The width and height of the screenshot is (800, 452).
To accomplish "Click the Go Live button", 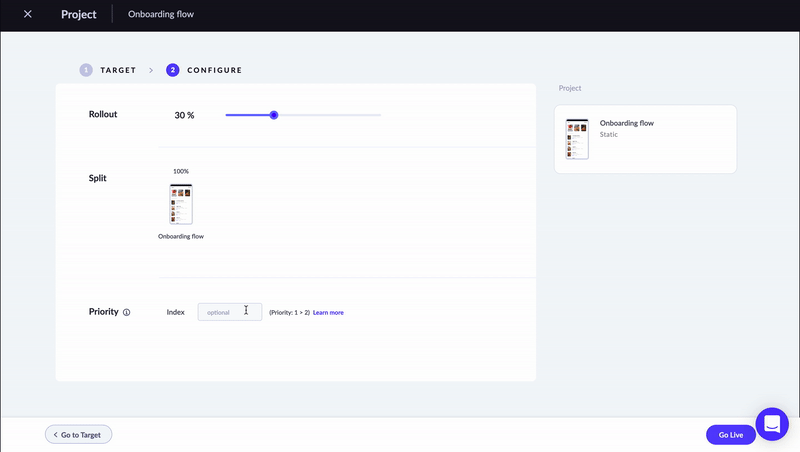I will pyautogui.click(x=730, y=435).
